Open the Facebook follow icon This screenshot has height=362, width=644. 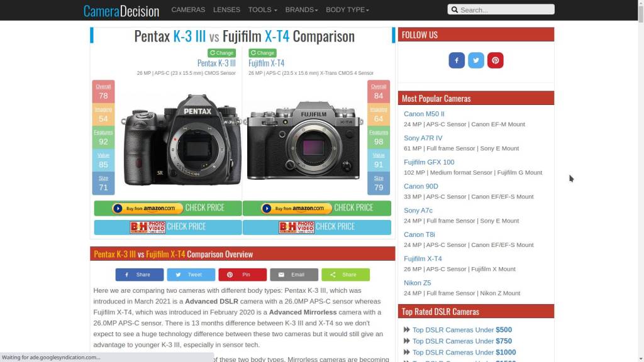[457, 60]
